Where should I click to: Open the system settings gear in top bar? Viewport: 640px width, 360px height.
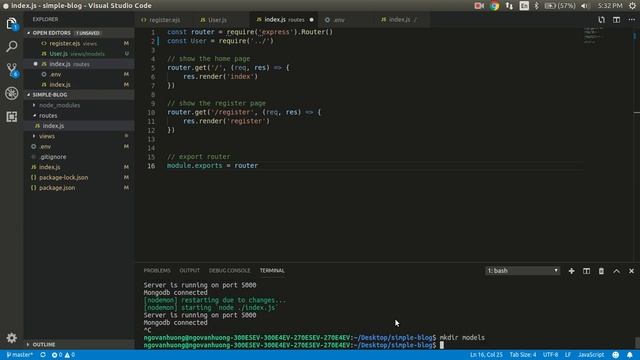coord(633,6)
